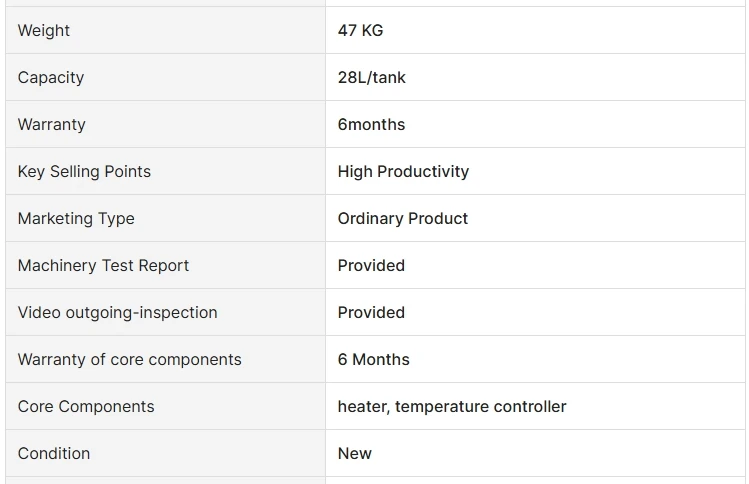Select the New condition value
Image resolution: width=749 pixels, height=484 pixels.
(x=354, y=453)
